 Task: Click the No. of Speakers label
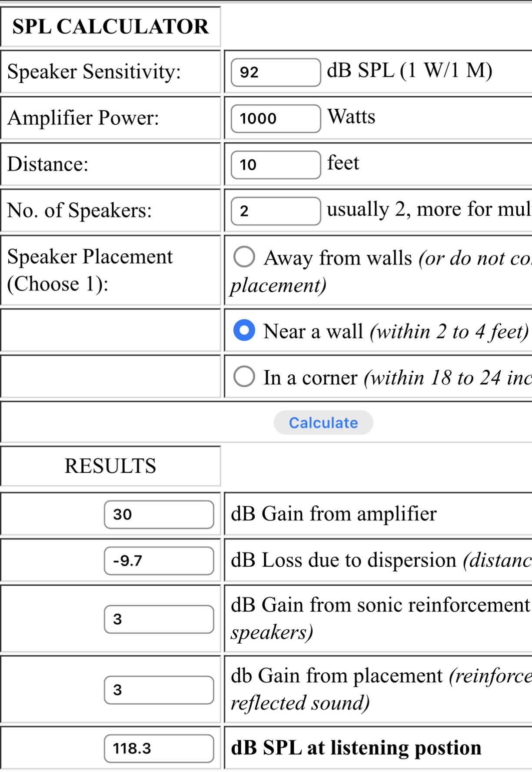pos(80,211)
